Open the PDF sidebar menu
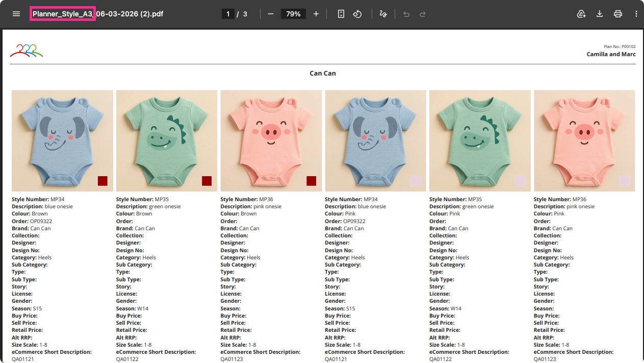Screen dimensions: 644x363 point(16,14)
